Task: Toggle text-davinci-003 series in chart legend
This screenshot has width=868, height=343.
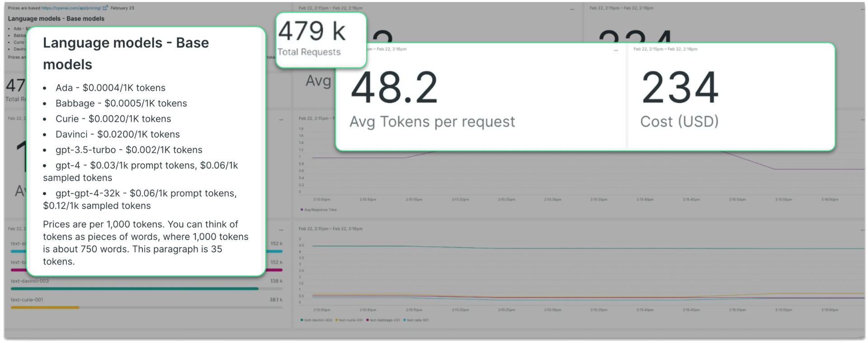Action: coord(317,320)
